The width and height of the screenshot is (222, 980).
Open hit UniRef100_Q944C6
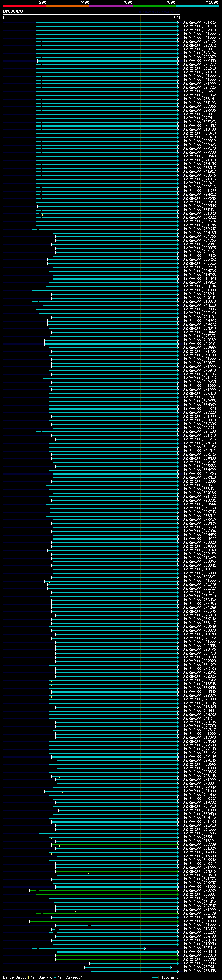(x=199, y=41)
